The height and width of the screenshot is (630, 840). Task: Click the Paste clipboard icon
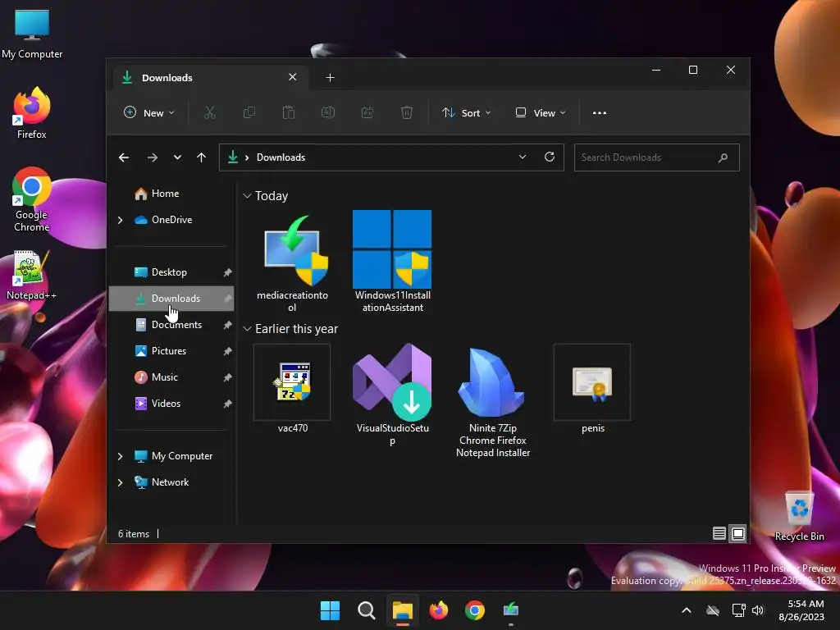tap(288, 112)
